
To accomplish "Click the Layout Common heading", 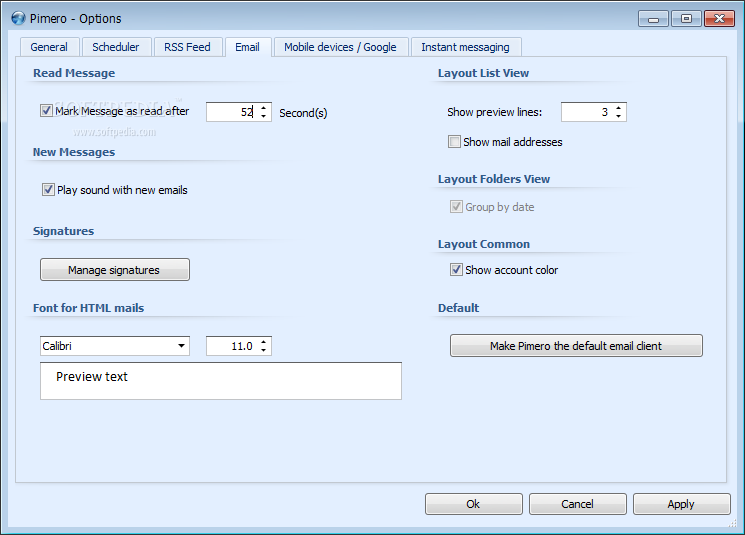I will point(484,244).
